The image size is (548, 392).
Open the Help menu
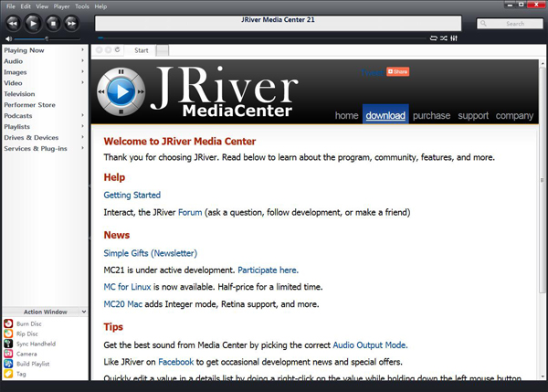coord(100,6)
